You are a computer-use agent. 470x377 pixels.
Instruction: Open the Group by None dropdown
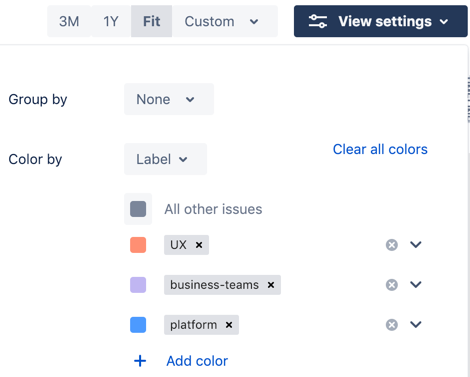click(169, 99)
